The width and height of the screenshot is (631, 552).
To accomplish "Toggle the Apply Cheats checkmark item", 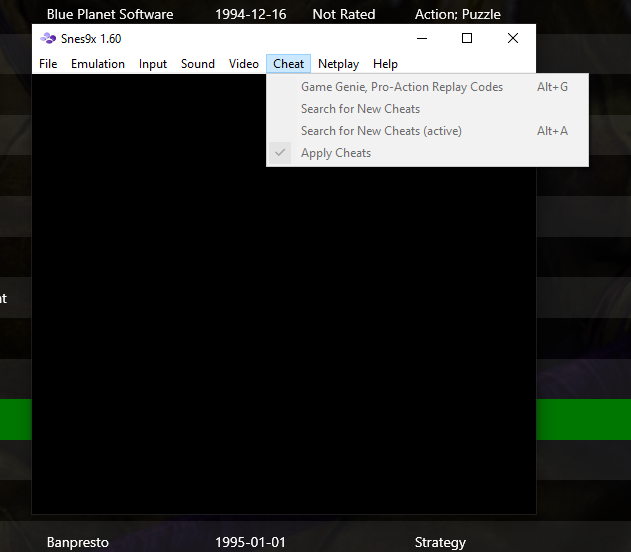I will [x=427, y=153].
